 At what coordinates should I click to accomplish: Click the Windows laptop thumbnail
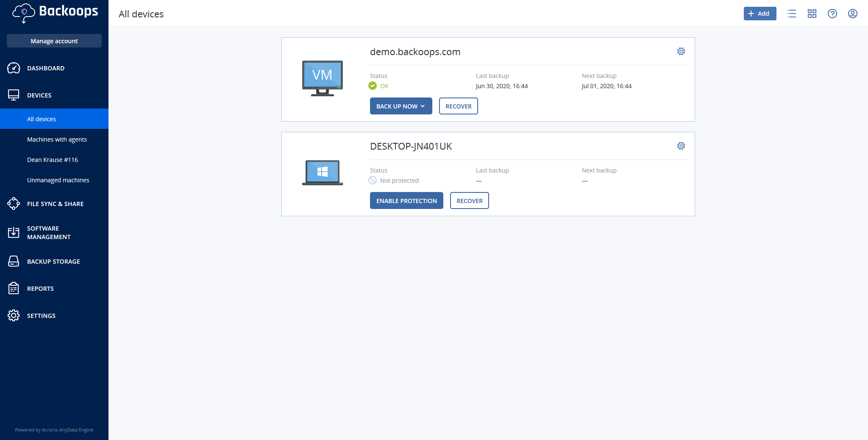coord(323,173)
